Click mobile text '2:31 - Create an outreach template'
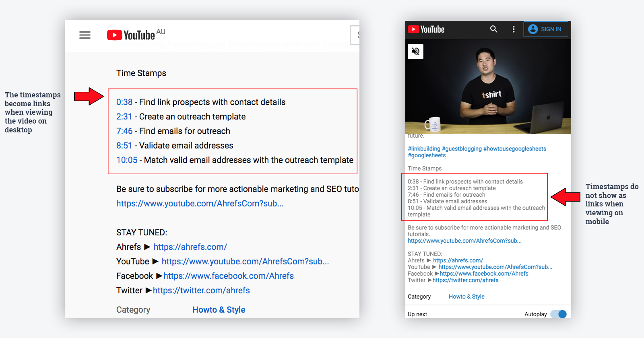This screenshot has width=644, height=338. coord(452,188)
